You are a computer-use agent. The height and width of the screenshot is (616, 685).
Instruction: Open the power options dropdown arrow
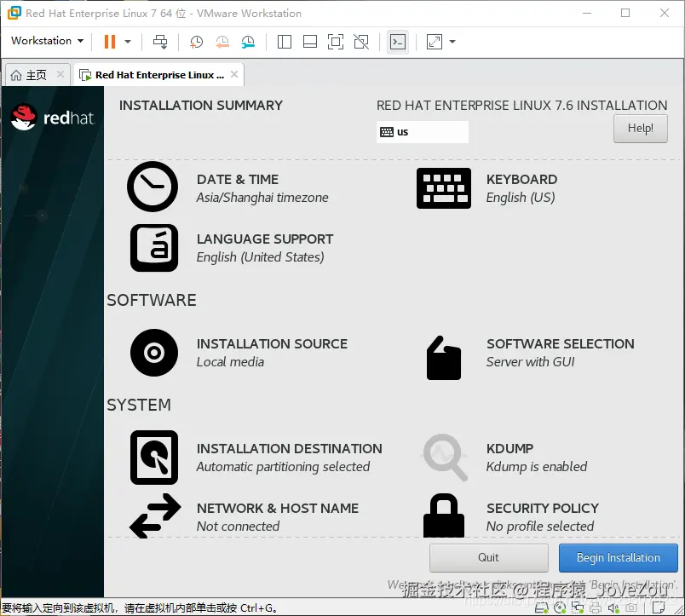(x=128, y=42)
